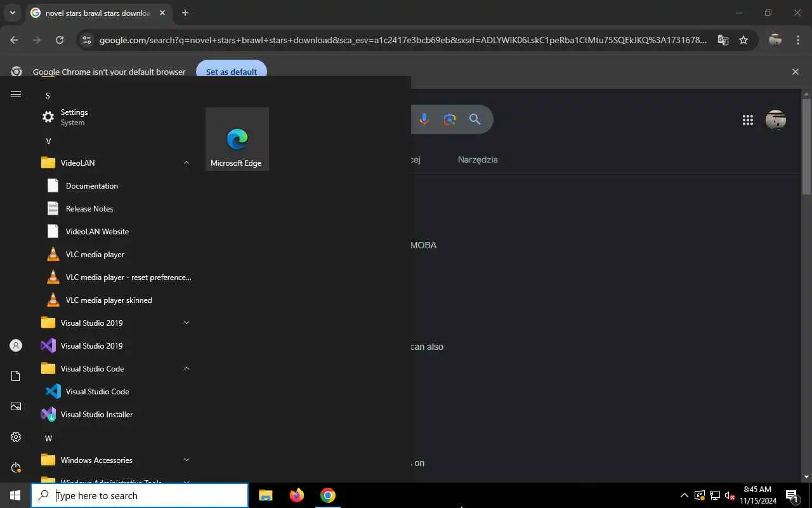Open File Explorer from taskbar
This screenshot has width=812, height=508.
(x=266, y=495)
